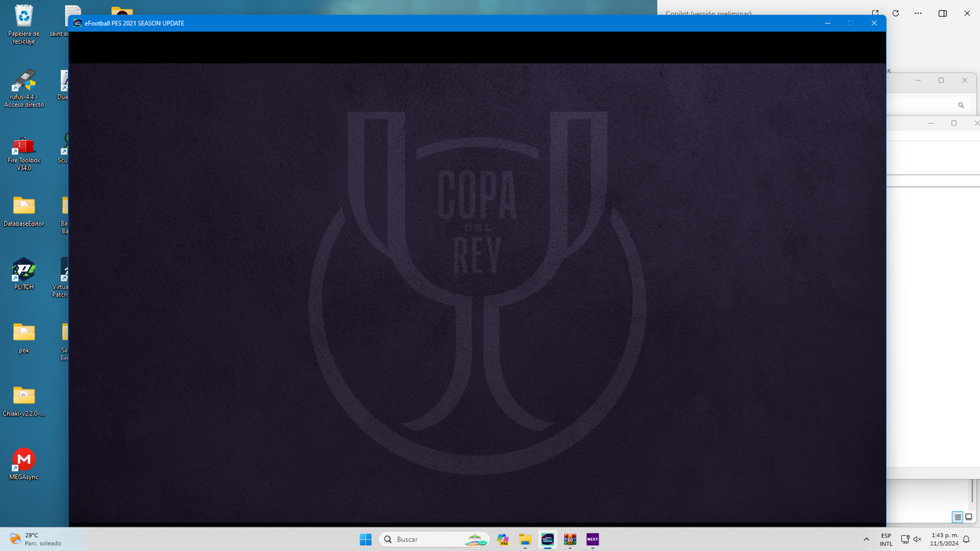
Task: Minimize the upper background Explorer window
Action: (918, 80)
